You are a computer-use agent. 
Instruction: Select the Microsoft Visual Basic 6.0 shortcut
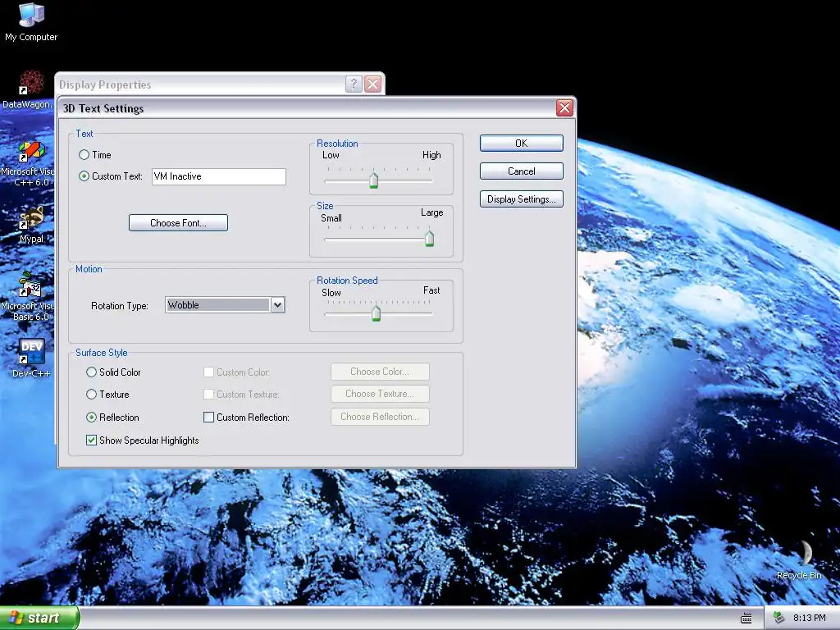coord(28,297)
